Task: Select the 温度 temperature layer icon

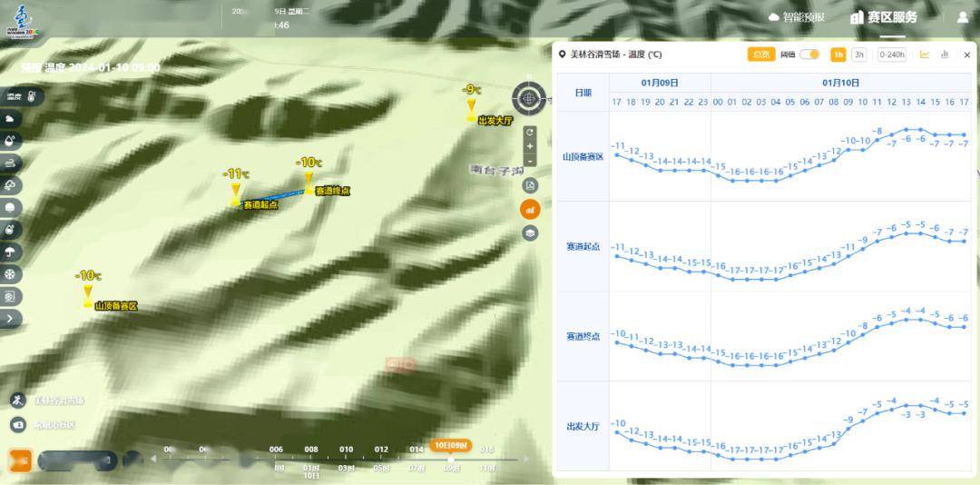Action: [23, 96]
